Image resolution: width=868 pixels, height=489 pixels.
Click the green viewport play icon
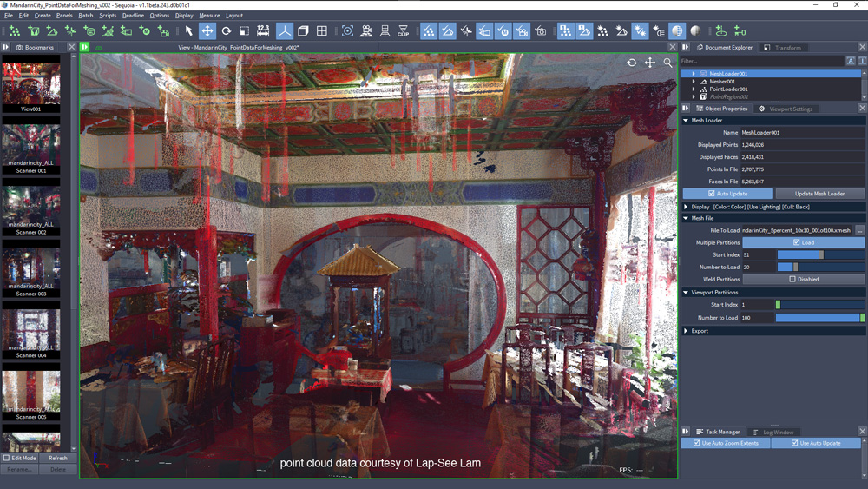[x=85, y=47]
